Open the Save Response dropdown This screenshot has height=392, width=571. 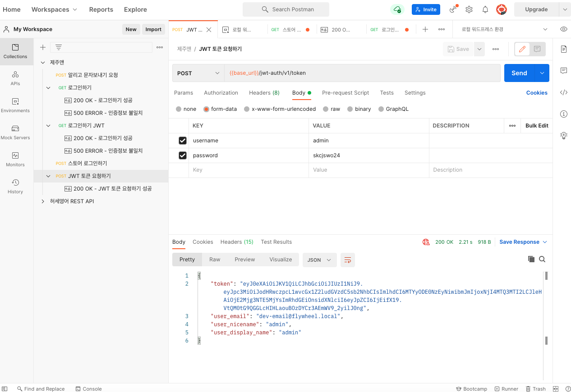(x=523, y=242)
